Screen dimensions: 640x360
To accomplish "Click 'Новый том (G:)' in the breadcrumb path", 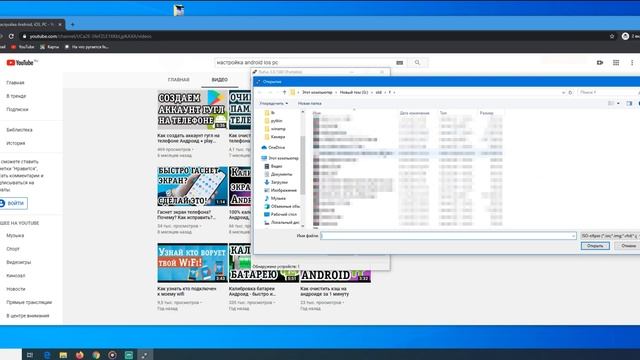I will click(354, 93).
